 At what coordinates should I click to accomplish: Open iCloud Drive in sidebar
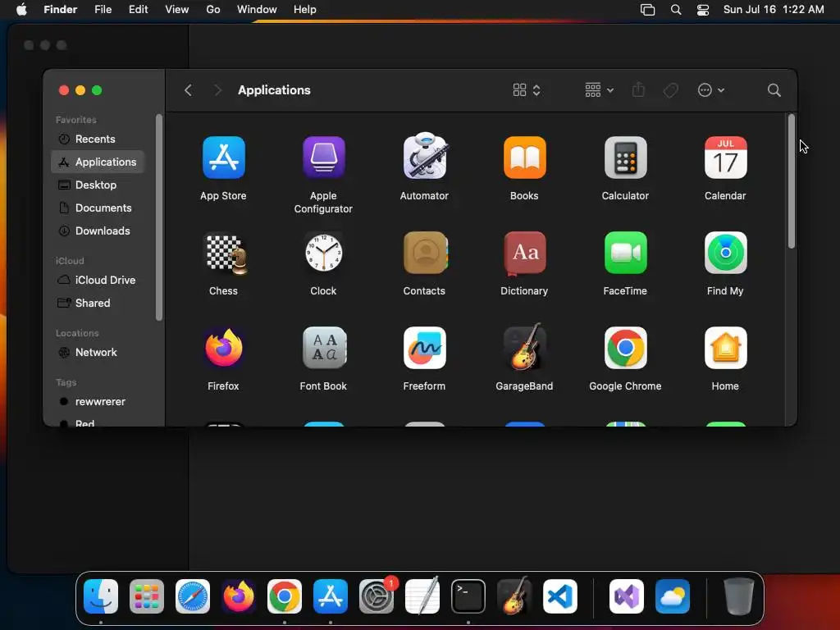tap(98, 281)
